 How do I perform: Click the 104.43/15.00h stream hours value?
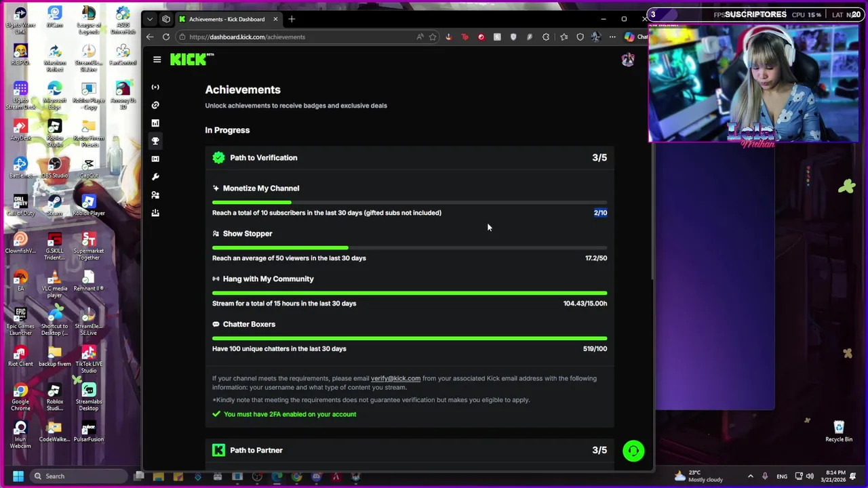[x=585, y=304]
